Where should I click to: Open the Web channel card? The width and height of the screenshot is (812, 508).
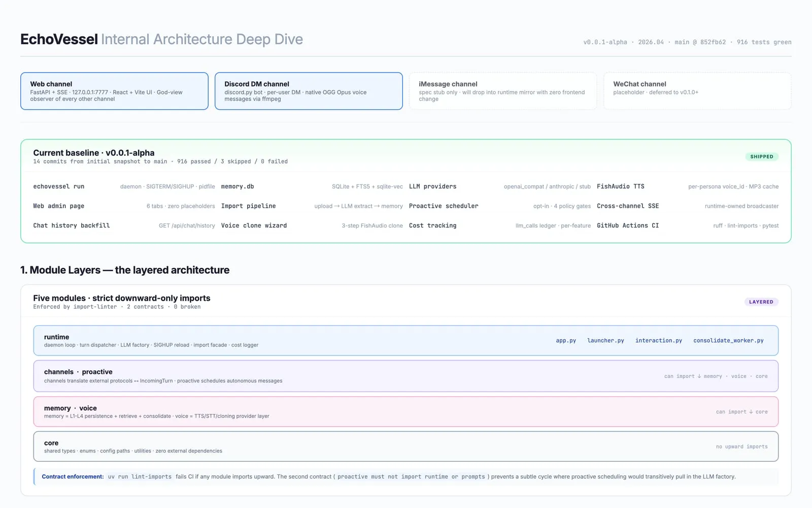(x=114, y=91)
